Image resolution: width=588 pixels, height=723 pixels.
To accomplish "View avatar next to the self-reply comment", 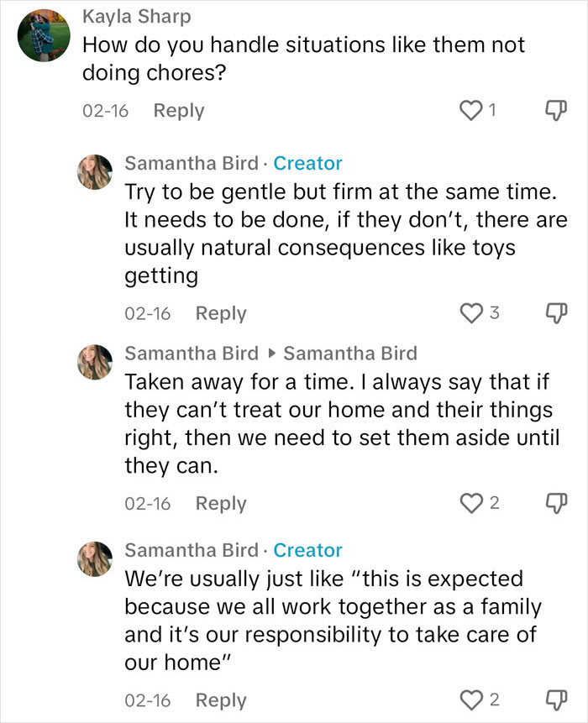I will coord(95,362).
